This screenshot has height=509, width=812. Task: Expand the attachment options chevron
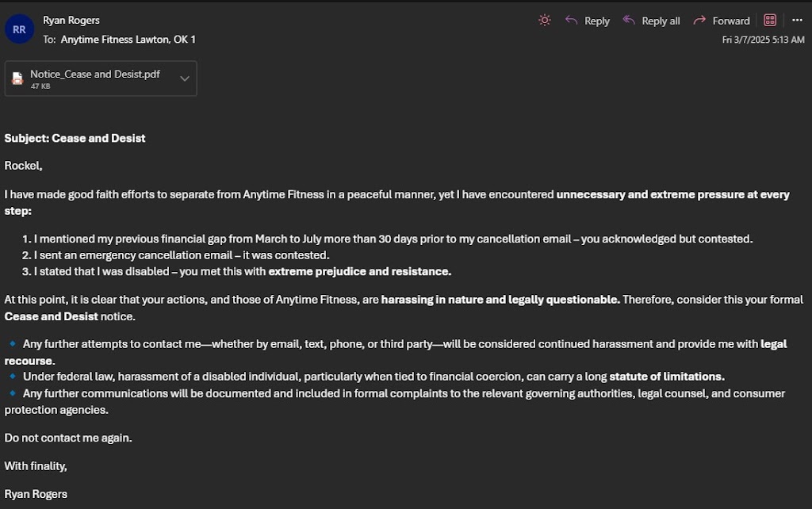(x=185, y=78)
